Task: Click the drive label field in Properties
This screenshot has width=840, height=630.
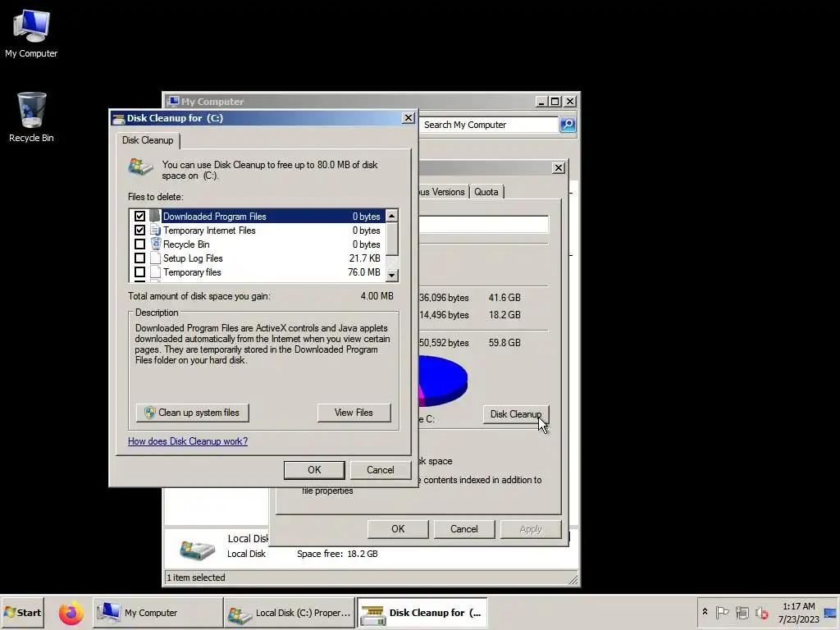Action: tap(483, 224)
